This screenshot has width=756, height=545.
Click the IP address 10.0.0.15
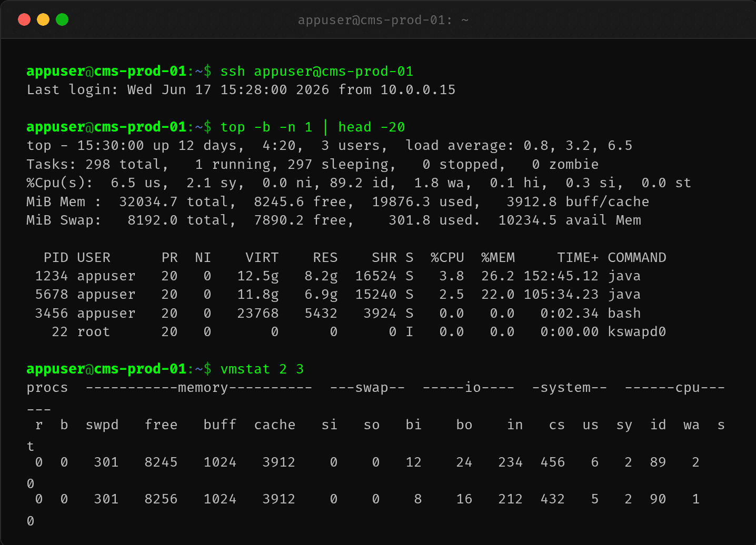click(x=418, y=89)
